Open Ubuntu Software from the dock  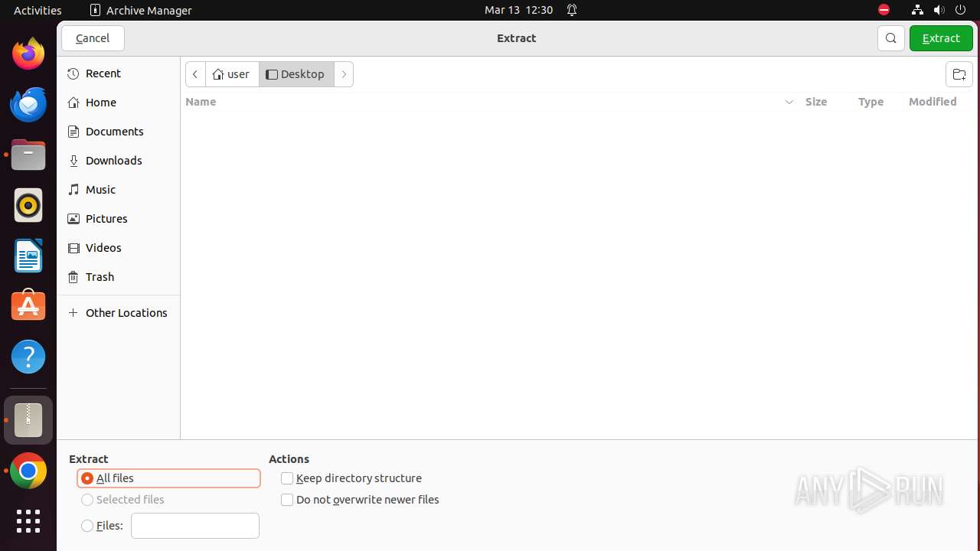[28, 306]
